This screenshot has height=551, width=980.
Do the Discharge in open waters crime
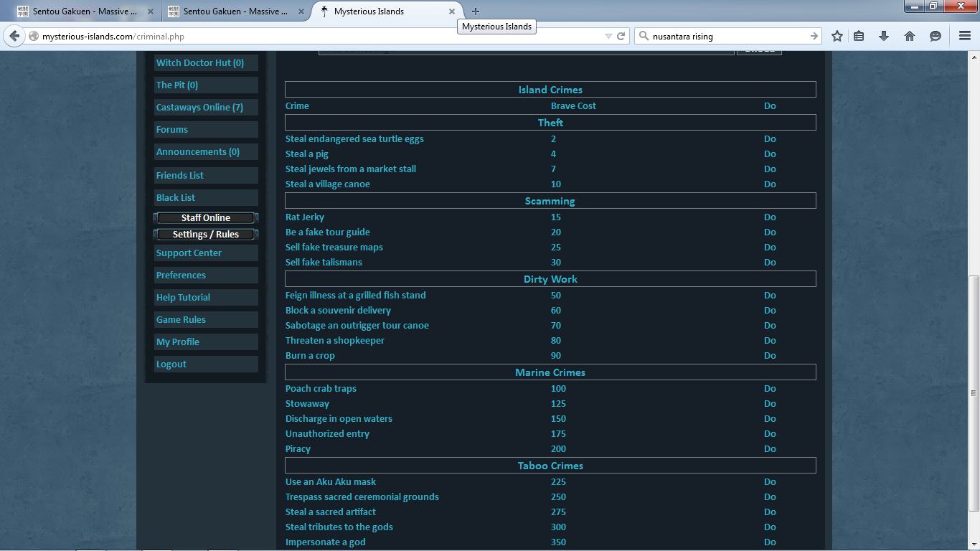(x=770, y=418)
